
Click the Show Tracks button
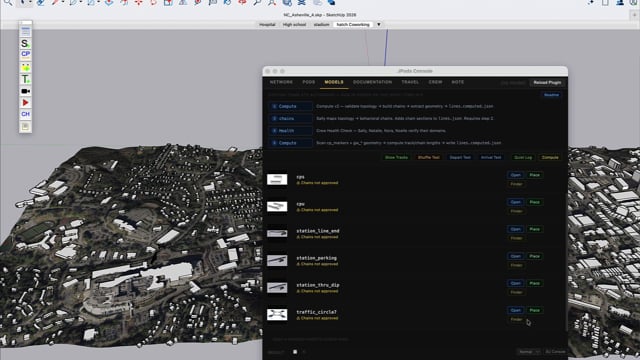pyautogui.click(x=396, y=157)
